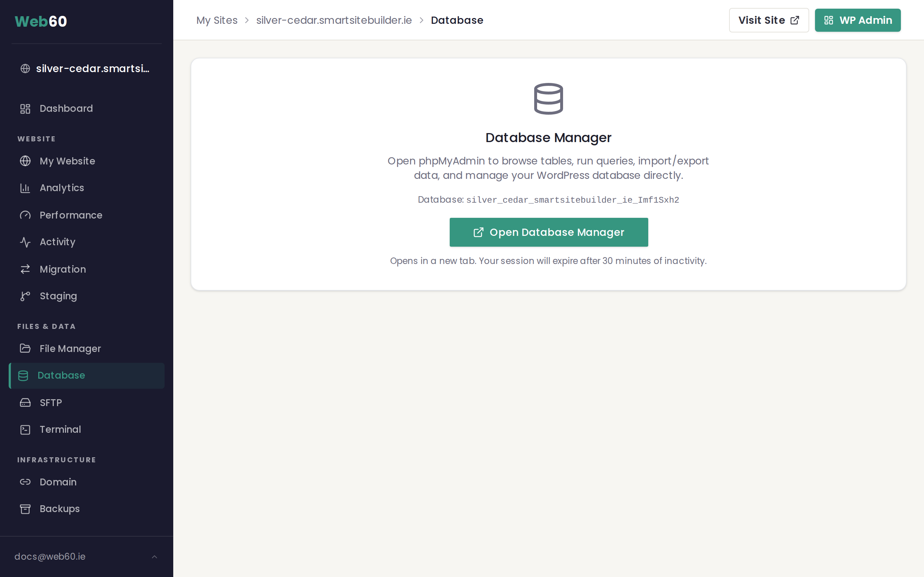924x577 pixels.
Task: Click the Backups archive icon
Action: [25, 509]
